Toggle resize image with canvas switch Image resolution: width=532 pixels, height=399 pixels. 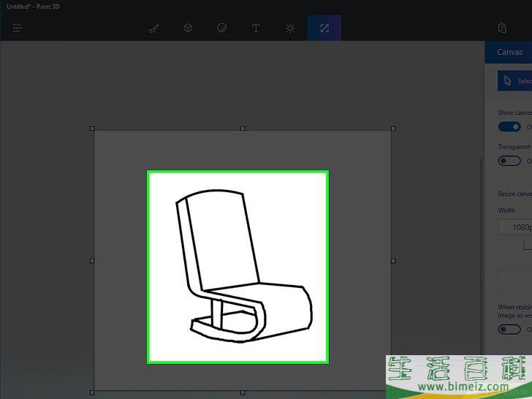(x=509, y=330)
